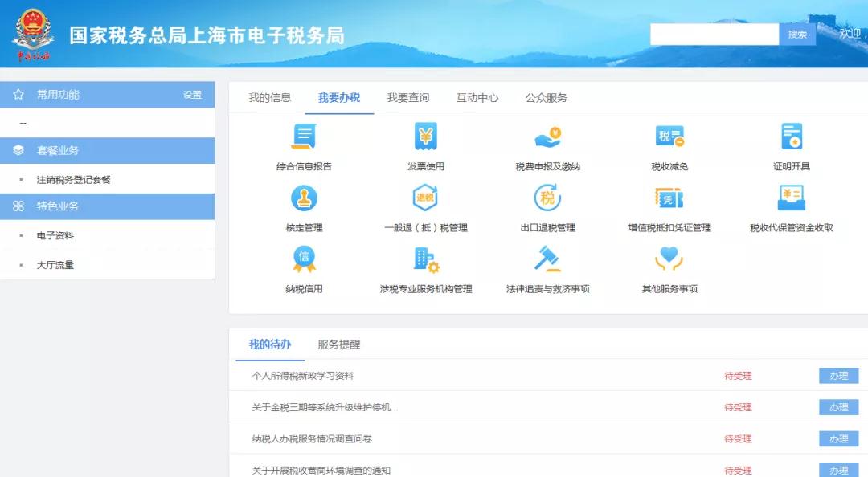Image resolution: width=868 pixels, height=477 pixels.
Task: Click the 其他服务事项 heart icon
Action: point(669,259)
